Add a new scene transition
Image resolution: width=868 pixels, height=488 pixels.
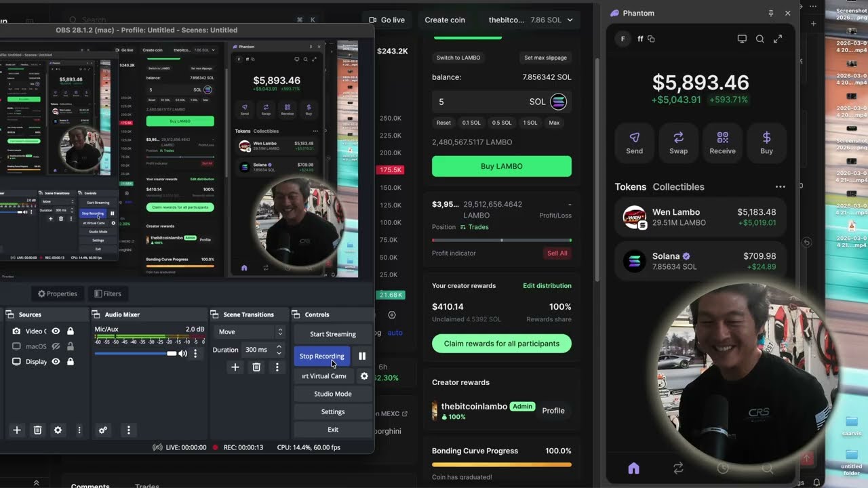(235, 367)
